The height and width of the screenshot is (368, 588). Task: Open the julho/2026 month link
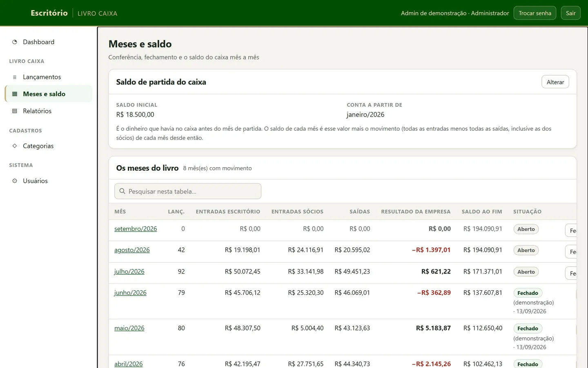129,272
